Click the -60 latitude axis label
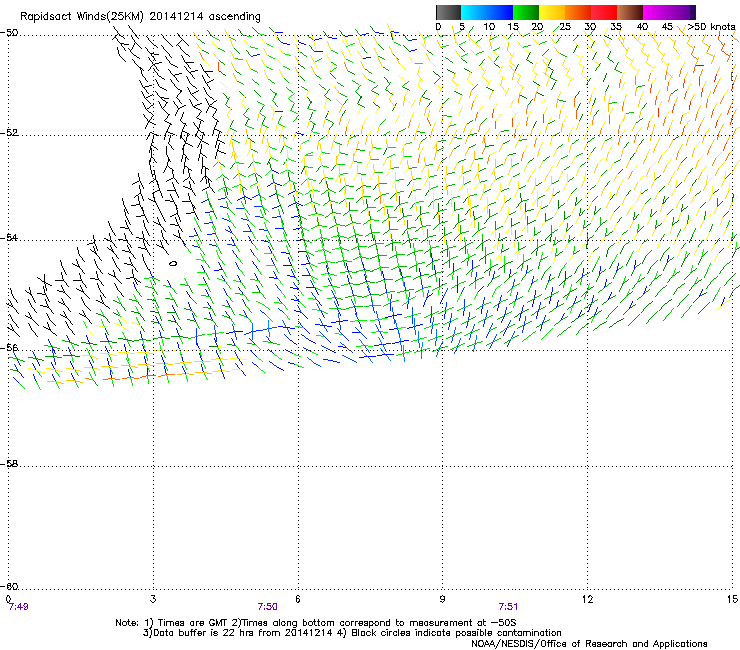 point(10,586)
